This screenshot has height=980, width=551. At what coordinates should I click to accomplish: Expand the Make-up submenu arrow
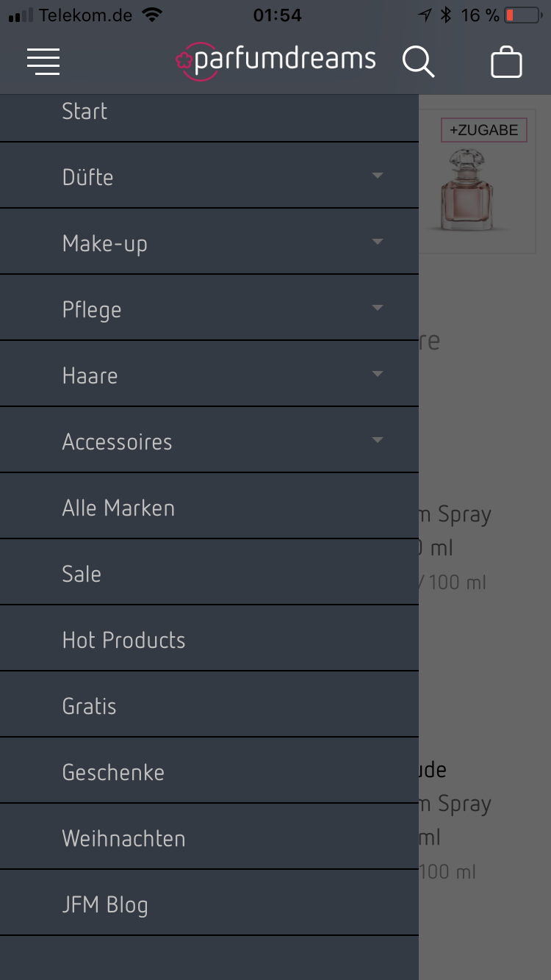(378, 242)
